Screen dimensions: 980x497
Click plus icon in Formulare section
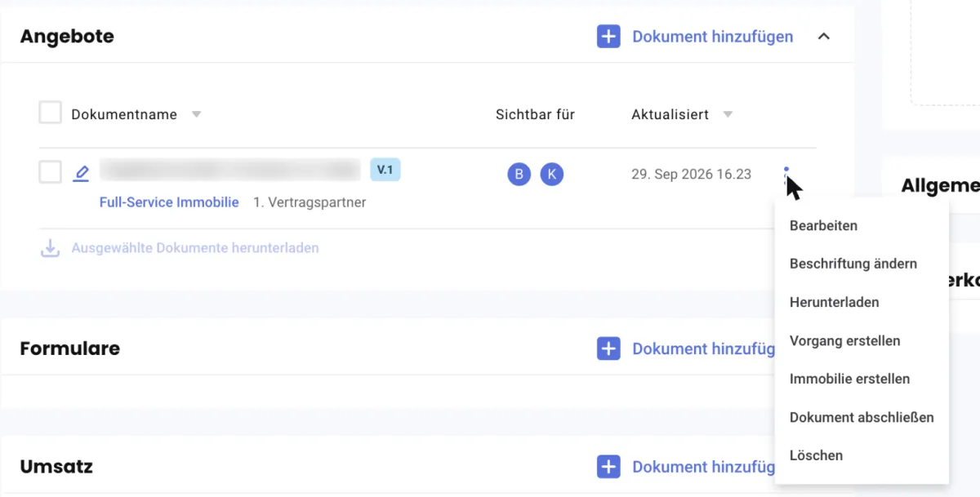(x=608, y=349)
